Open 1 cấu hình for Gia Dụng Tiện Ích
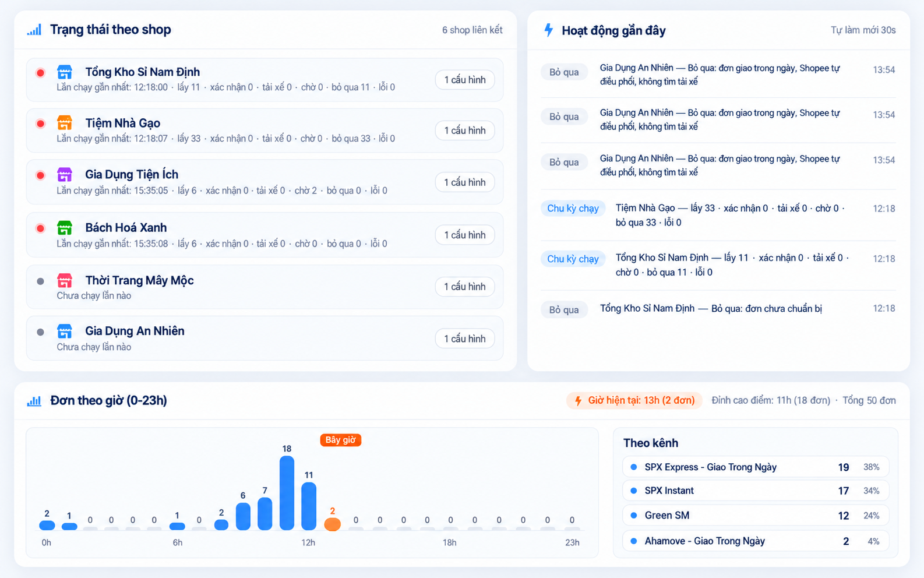 coord(465,182)
